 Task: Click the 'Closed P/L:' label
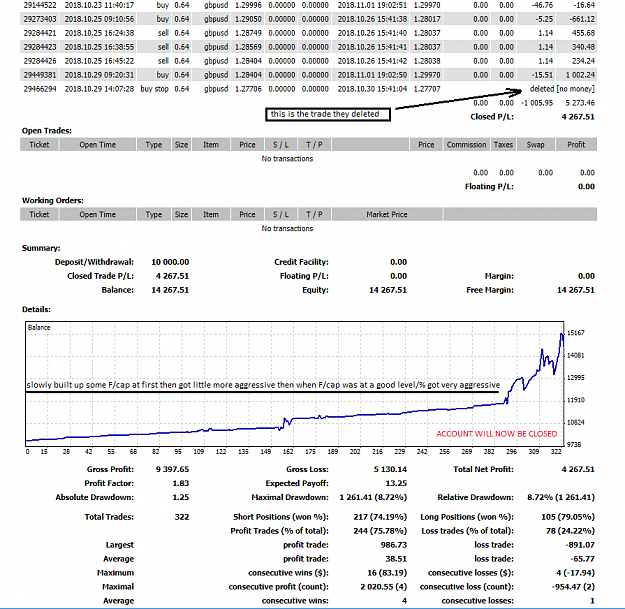492,117
